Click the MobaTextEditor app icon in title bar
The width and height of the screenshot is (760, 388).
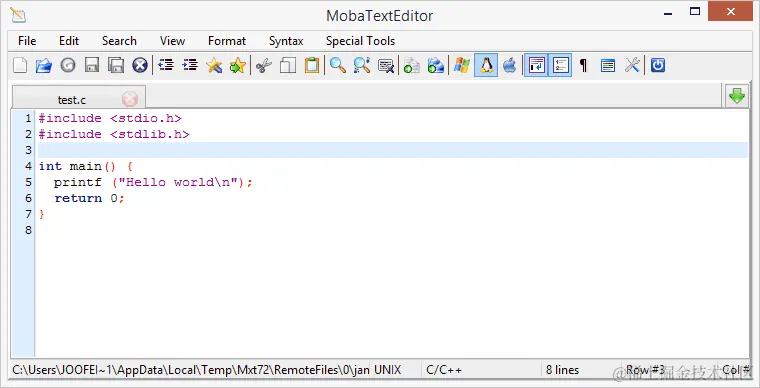[18, 15]
